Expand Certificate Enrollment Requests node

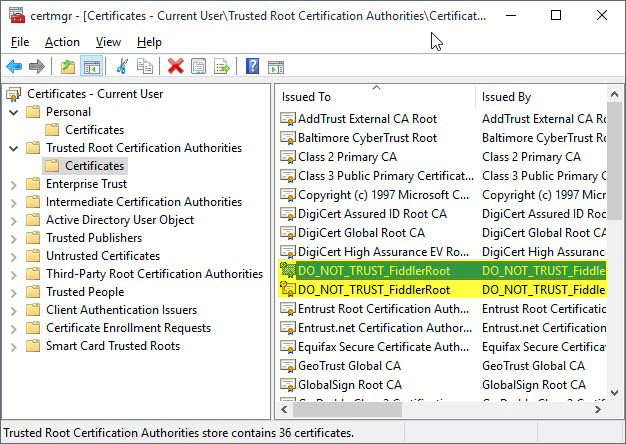point(14,329)
